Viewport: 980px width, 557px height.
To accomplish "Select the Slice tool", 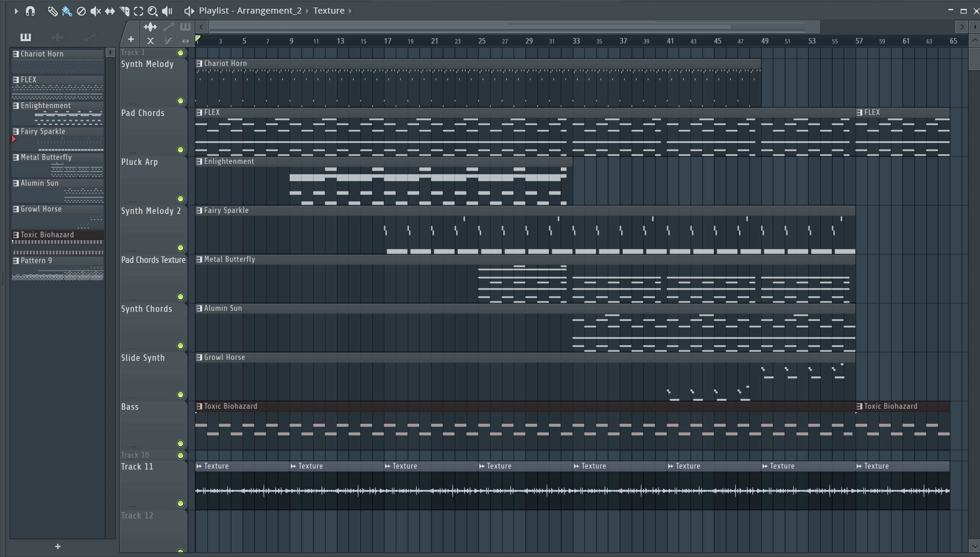I will click(x=125, y=11).
